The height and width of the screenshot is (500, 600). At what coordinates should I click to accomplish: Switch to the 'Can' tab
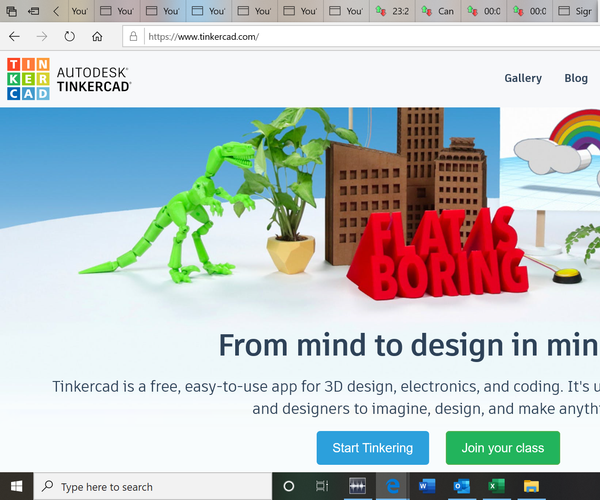coord(439,11)
